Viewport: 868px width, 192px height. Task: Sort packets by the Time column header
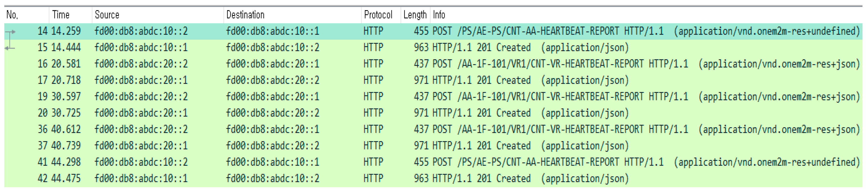coord(61,15)
